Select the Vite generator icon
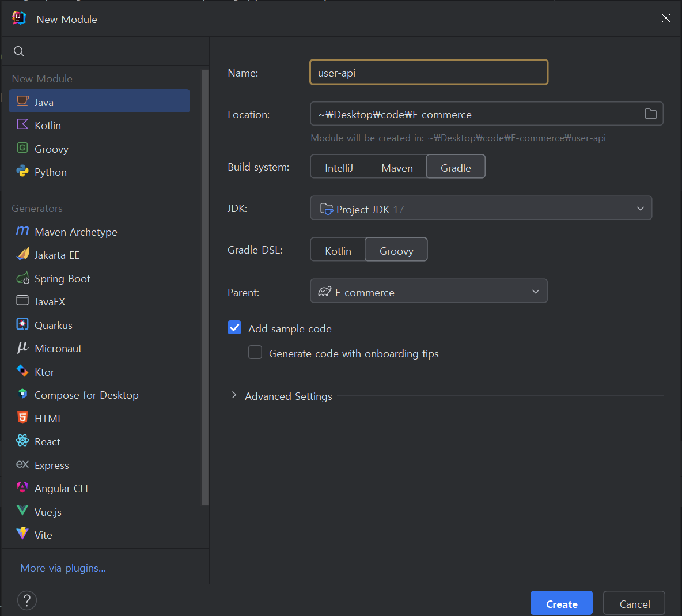Viewport: 682px width, 616px height. pos(22,534)
